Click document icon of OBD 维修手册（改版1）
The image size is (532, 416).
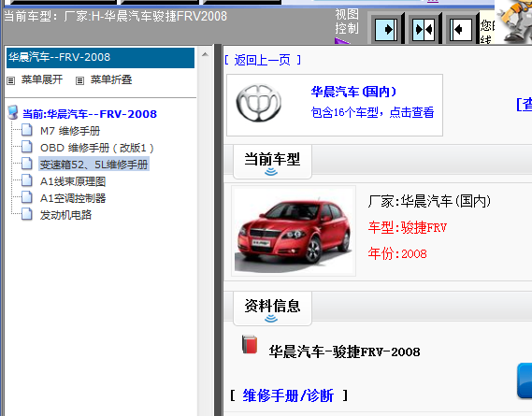[27, 147]
